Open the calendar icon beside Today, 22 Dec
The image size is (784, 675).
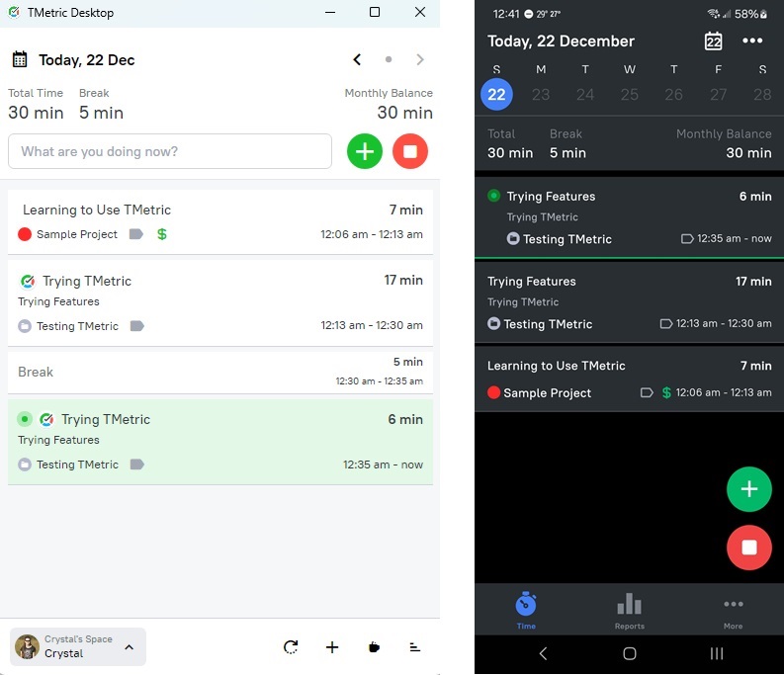click(20, 59)
